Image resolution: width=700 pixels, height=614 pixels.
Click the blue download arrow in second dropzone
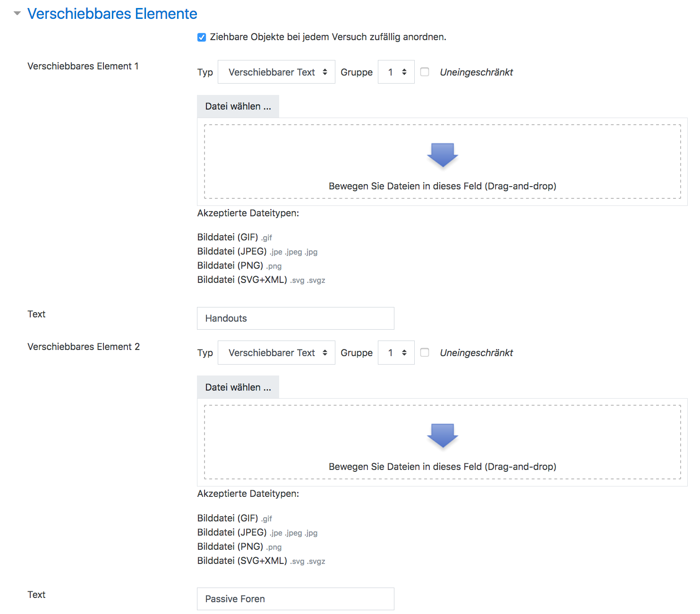pos(443,435)
